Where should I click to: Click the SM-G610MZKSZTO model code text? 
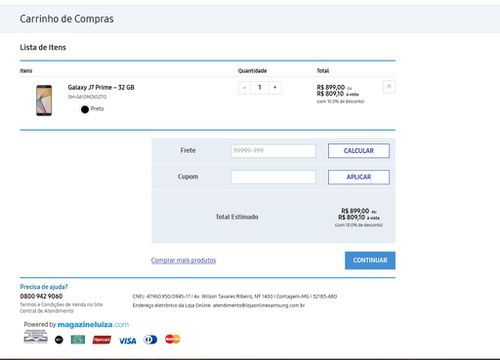pyautogui.click(x=87, y=97)
